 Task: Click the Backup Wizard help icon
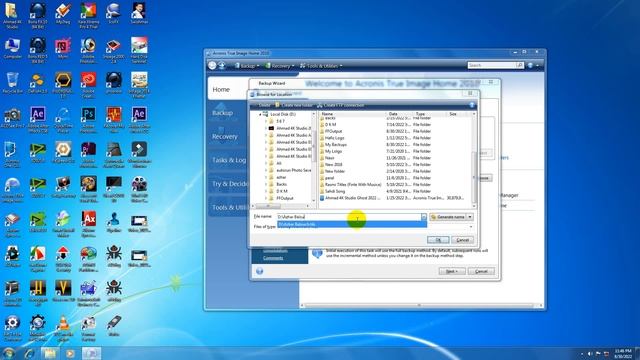260,271
